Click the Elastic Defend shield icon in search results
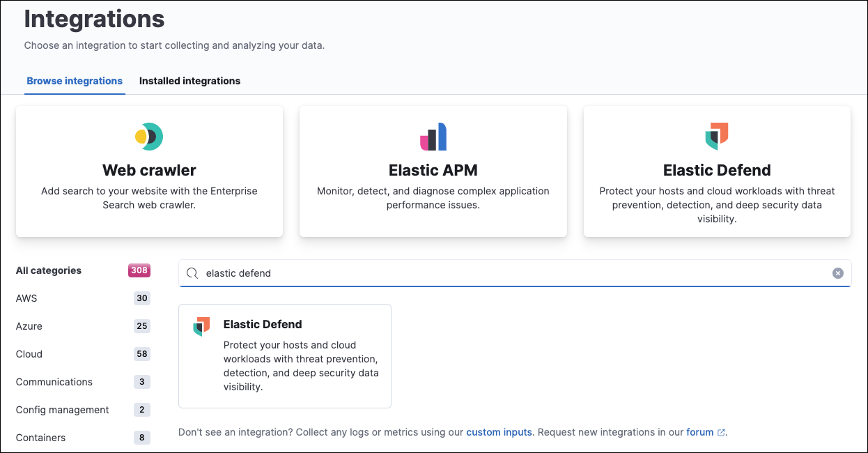Screen dimensions: 868x453 click(201, 325)
